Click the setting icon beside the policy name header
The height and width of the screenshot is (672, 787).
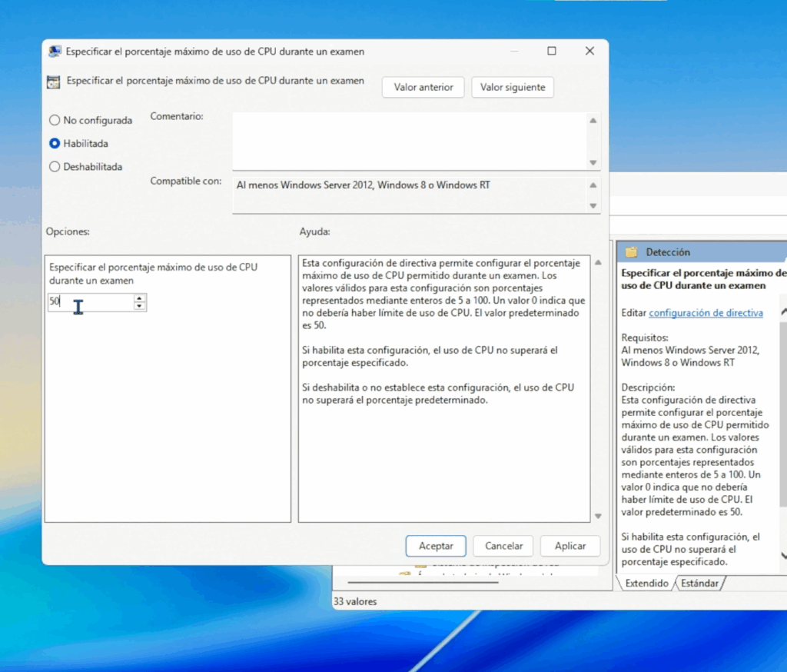coord(53,81)
